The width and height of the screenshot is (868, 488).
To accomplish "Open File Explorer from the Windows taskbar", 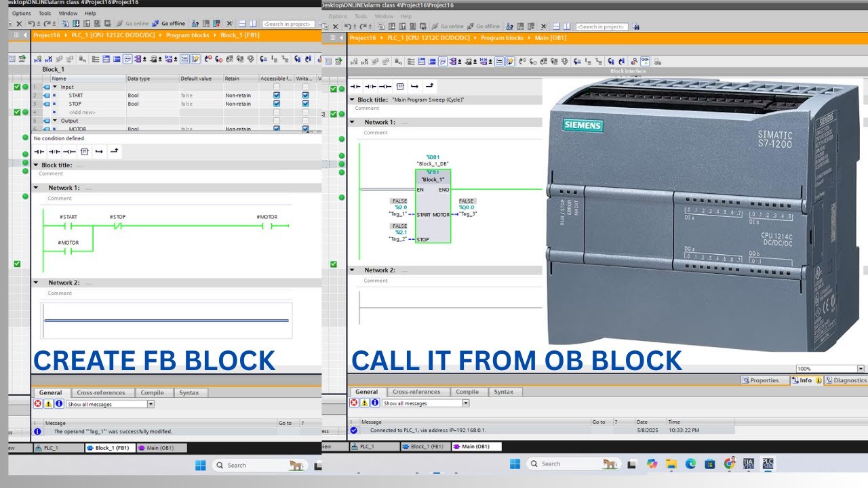I will [671, 464].
